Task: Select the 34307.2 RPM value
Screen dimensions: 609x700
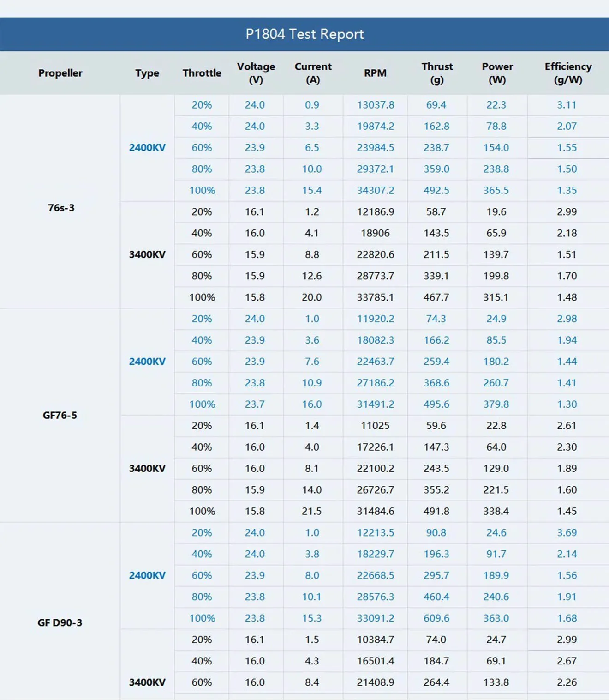Action: tap(376, 190)
